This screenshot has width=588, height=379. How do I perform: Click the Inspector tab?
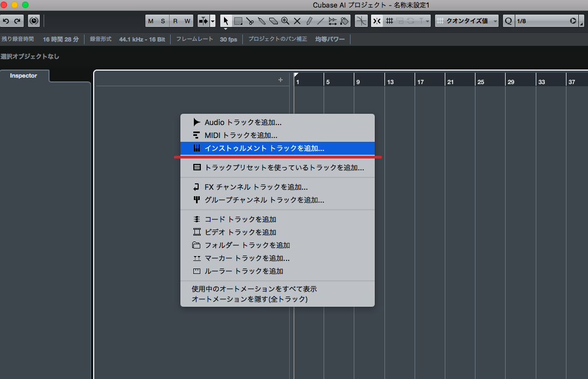[24, 76]
